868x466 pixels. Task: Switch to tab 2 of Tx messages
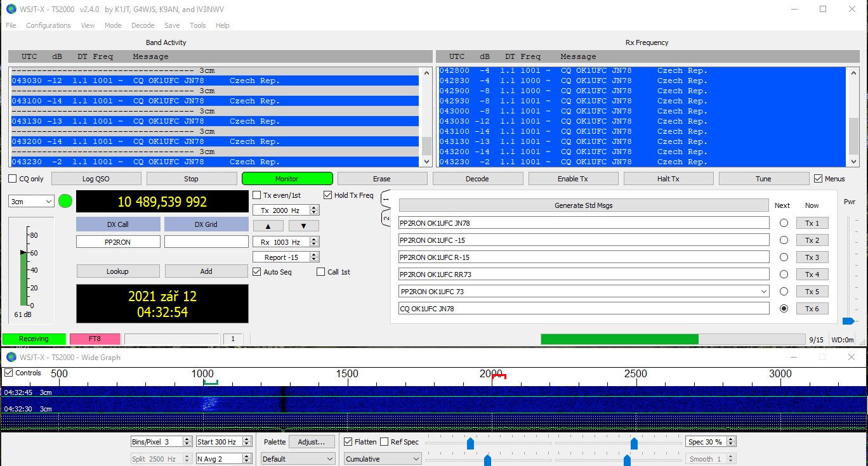[x=385, y=218]
